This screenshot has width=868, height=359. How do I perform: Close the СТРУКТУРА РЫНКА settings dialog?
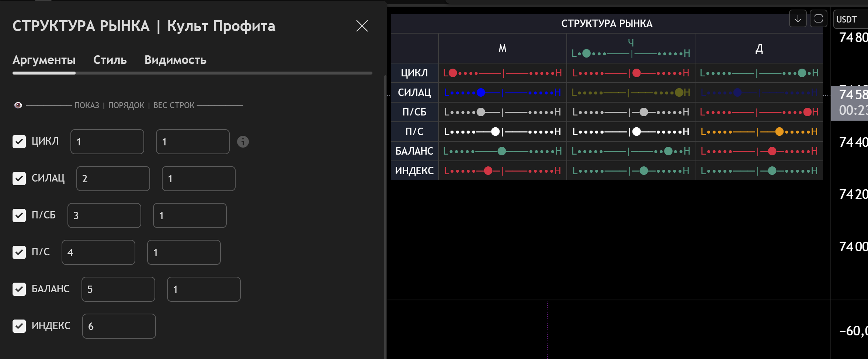pyautogui.click(x=362, y=26)
